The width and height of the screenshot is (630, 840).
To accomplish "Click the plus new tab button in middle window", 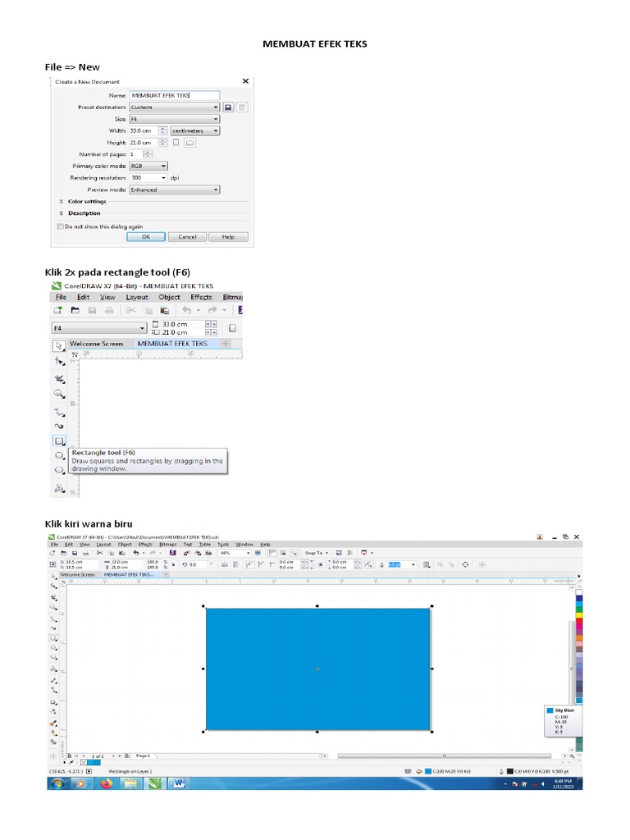I will point(226,344).
